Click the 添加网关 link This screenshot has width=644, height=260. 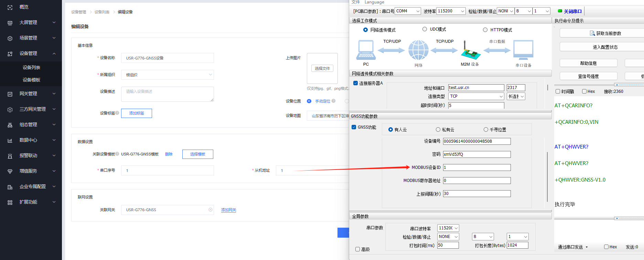click(x=228, y=210)
